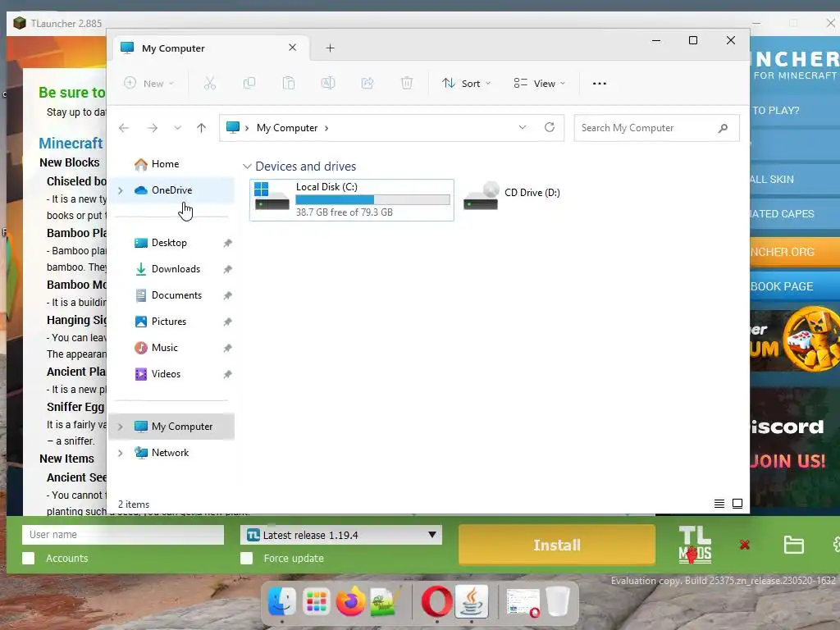This screenshot has height=630, width=840.
Task: Click the ALL SKIN button in TLauncher
Action: [795, 180]
